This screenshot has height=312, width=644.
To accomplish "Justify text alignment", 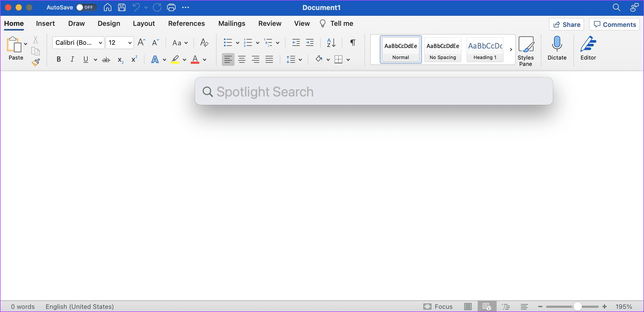I will (x=269, y=59).
